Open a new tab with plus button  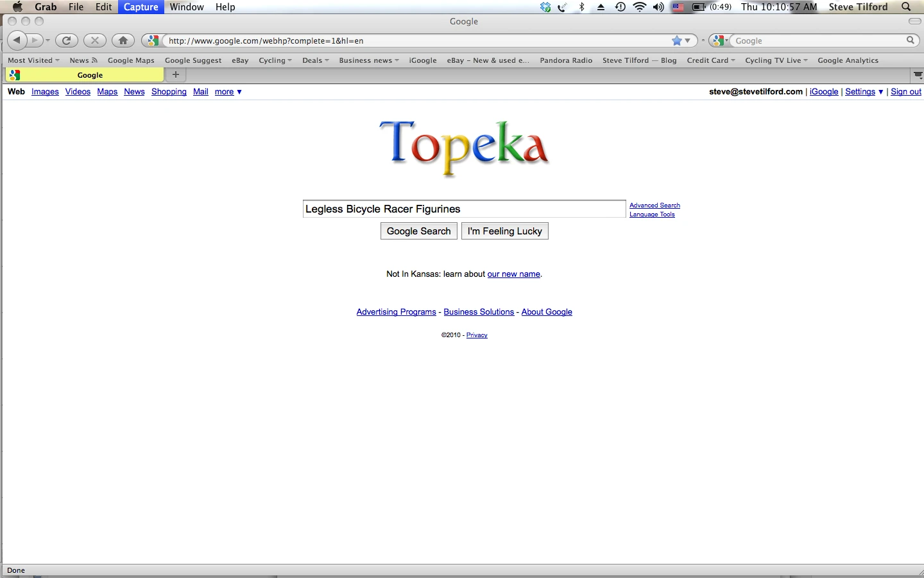point(175,74)
